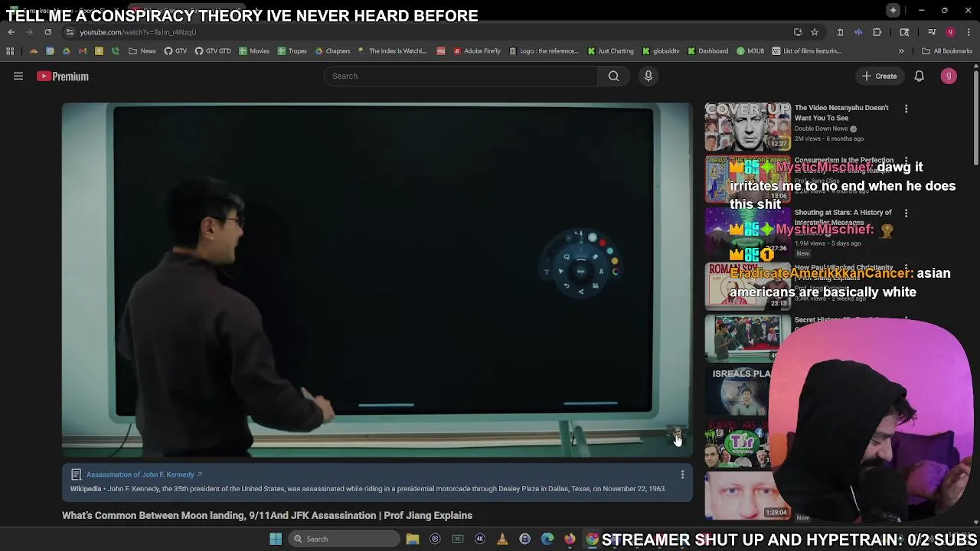This screenshot has width=980, height=551.
Task: Click the video player to pause
Action: (377, 279)
